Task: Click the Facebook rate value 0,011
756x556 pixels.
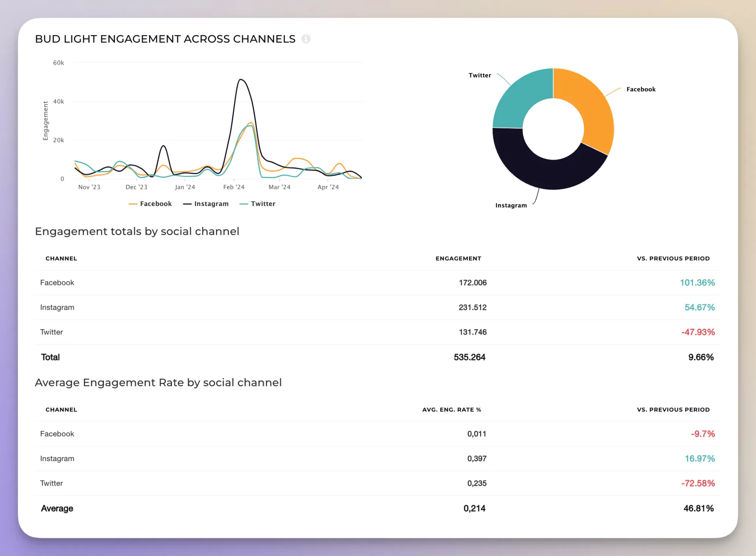Action: coord(477,434)
